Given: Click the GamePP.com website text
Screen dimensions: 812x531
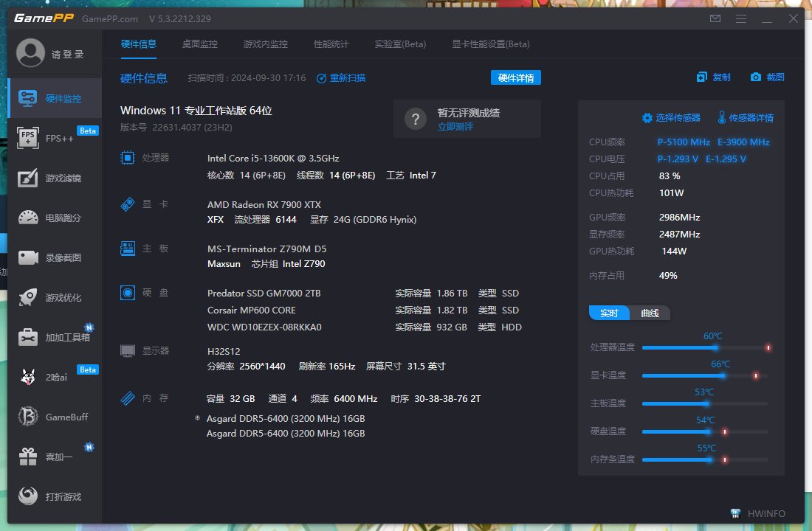Looking at the screenshot, I should (110, 18).
